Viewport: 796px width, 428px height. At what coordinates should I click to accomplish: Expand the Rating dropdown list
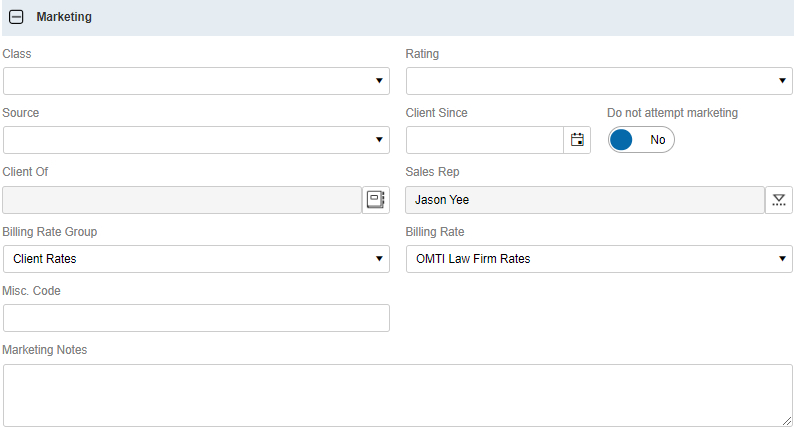[598, 81]
